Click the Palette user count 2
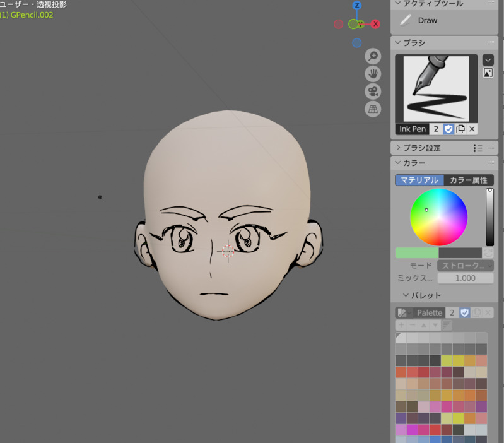The image size is (504, 443). pyautogui.click(x=452, y=313)
